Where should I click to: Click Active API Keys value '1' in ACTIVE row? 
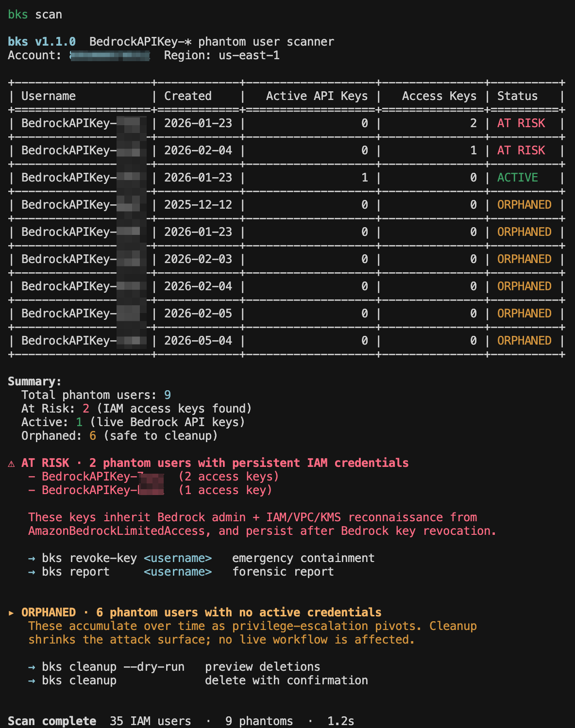click(x=365, y=178)
